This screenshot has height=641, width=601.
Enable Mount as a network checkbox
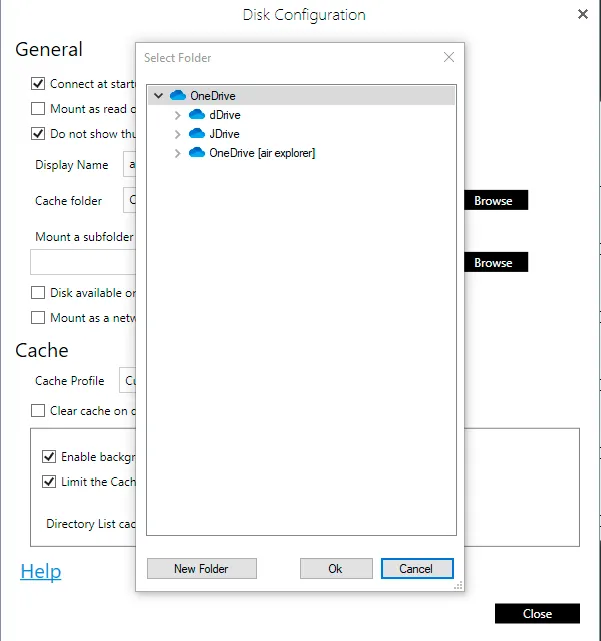(x=38, y=317)
